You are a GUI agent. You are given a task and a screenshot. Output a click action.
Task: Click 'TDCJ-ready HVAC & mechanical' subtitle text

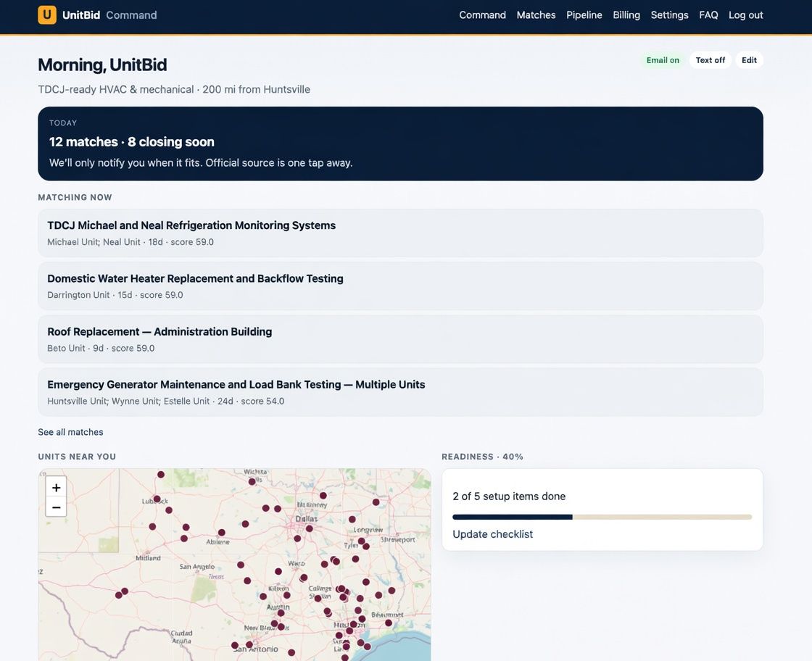click(116, 89)
